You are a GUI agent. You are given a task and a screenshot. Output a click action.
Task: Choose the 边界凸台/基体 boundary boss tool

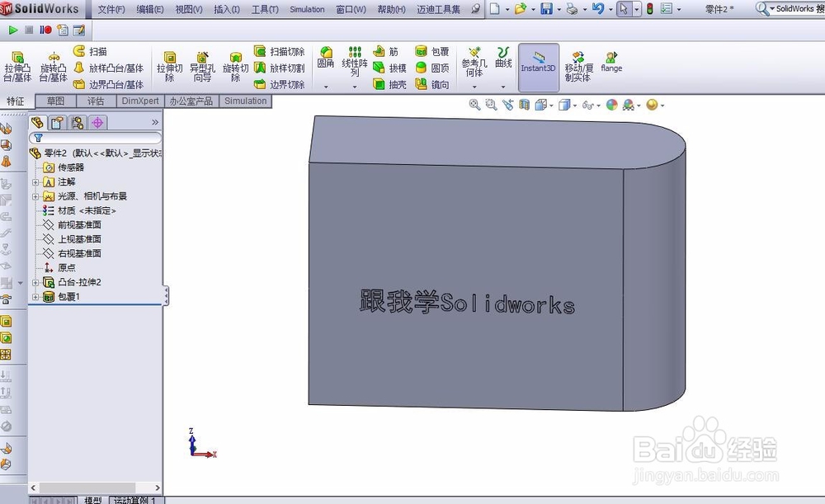(x=108, y=84)
